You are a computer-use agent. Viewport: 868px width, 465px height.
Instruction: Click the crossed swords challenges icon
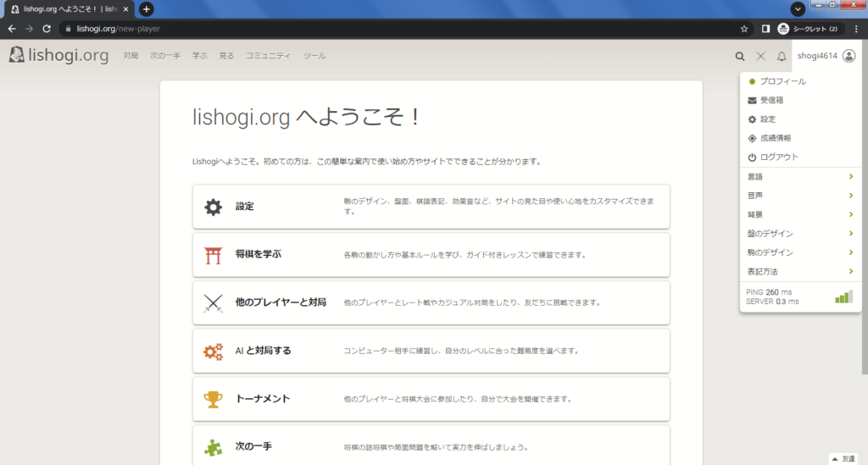[x=760, y=56]
